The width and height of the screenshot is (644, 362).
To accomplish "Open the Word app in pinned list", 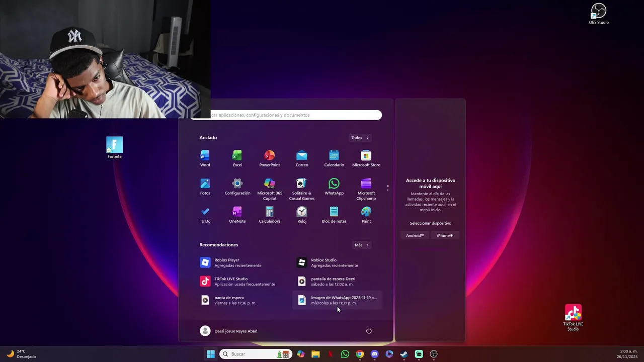I will 205,158.
